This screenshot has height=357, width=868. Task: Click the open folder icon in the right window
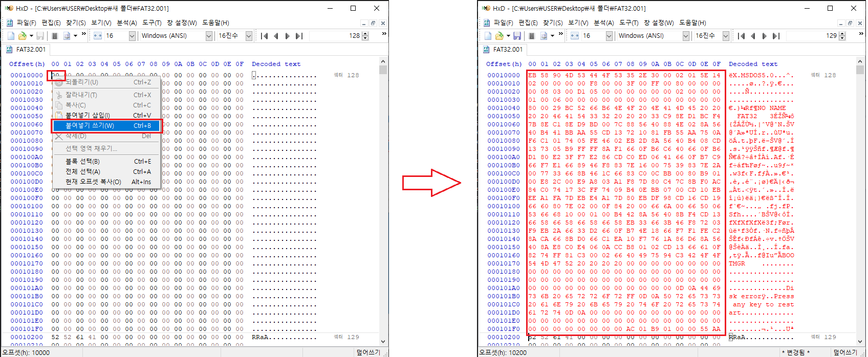499,36
